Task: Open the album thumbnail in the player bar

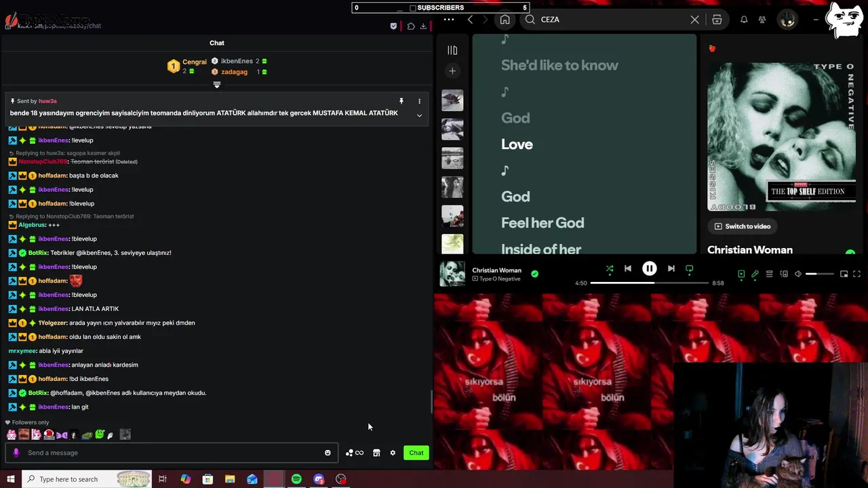Action: click(x=452, y=274)
